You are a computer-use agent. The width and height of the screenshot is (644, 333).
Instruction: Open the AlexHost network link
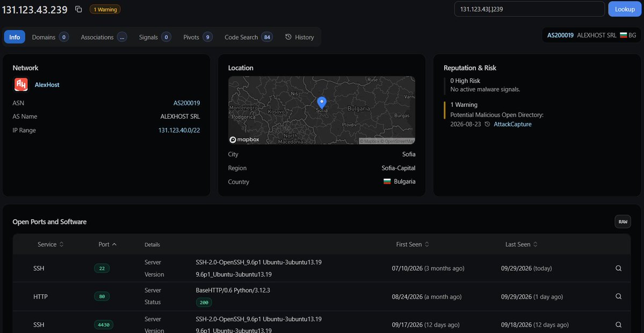(x=47, y=84)
